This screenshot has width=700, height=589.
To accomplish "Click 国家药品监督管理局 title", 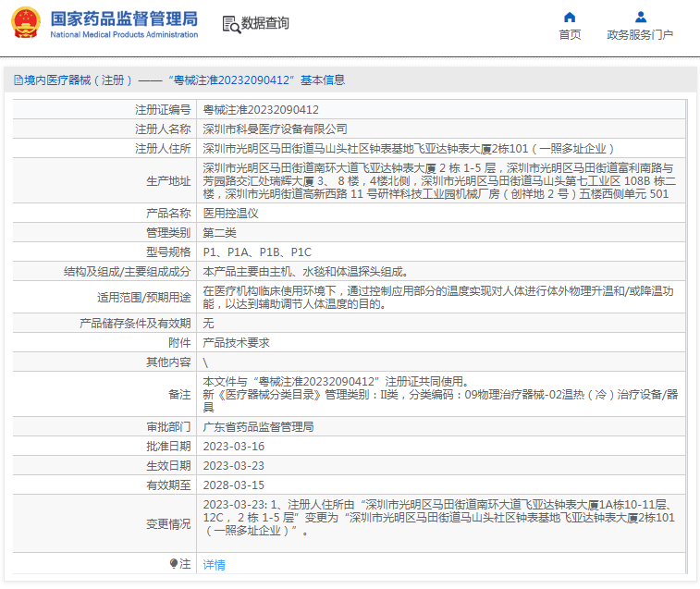I will tap(124, 18).
